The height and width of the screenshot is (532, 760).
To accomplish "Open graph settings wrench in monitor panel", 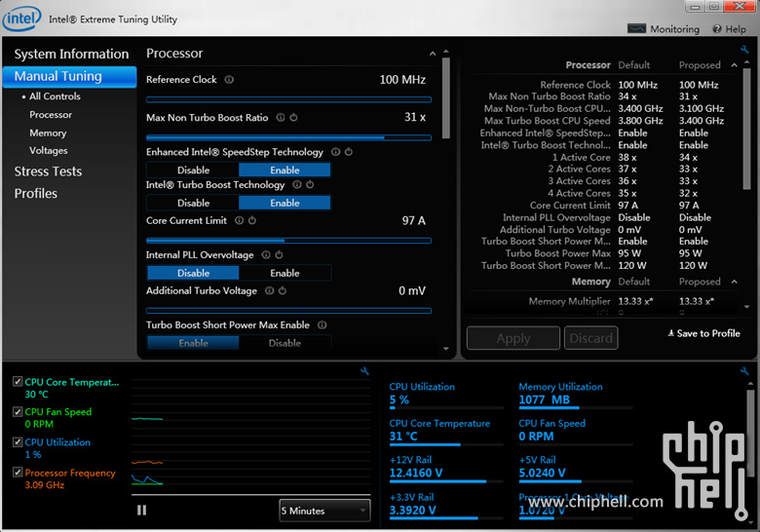I will click(x=365, y=371).
